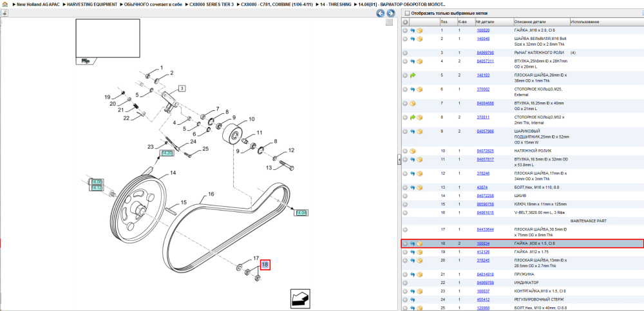Screen dimensions: 644x311
Task: Click the blue arrow icon for part 455412
Action: (413, 300)
